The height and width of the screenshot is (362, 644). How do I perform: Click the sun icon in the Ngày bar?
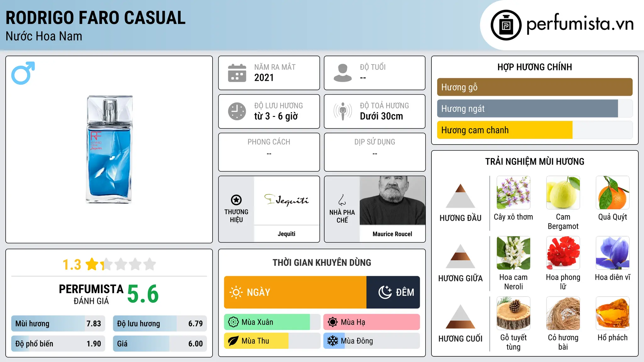tap(236, 292)
